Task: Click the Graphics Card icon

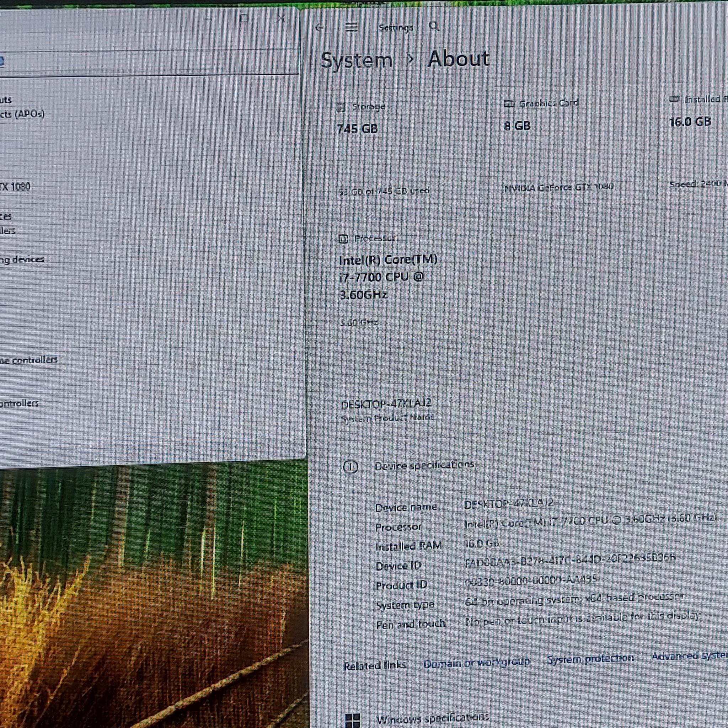Action: (x=509, y=104)
